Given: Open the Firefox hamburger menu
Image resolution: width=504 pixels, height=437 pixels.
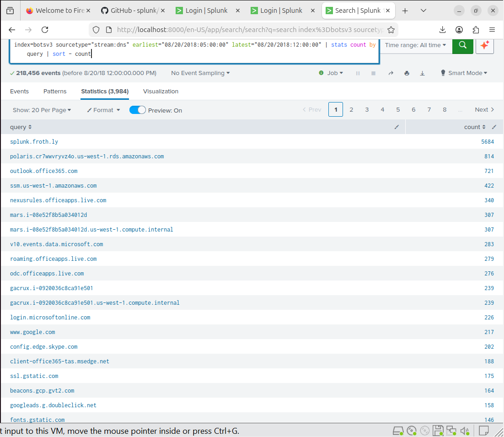Looking at the screenshot, I should (492, 30).
